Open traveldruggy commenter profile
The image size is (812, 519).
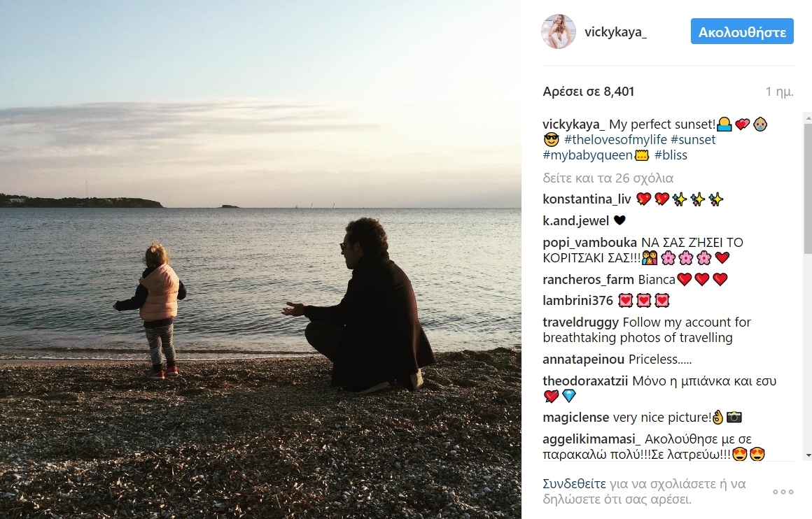click(580, 322)
